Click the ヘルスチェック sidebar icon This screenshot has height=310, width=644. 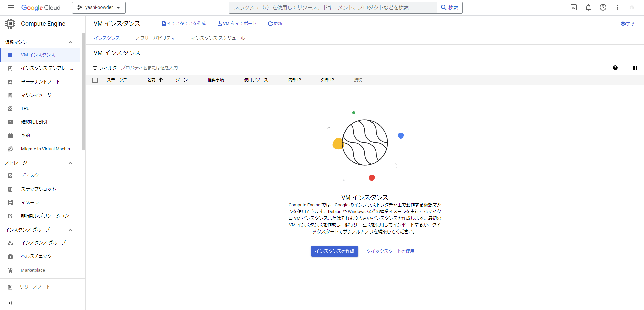click(10, 256)
